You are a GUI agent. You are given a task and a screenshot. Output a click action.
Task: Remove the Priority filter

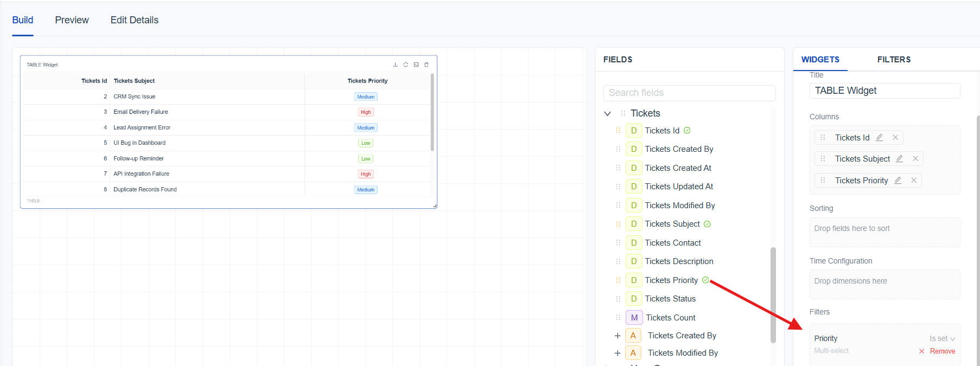[x=937, y=351]
